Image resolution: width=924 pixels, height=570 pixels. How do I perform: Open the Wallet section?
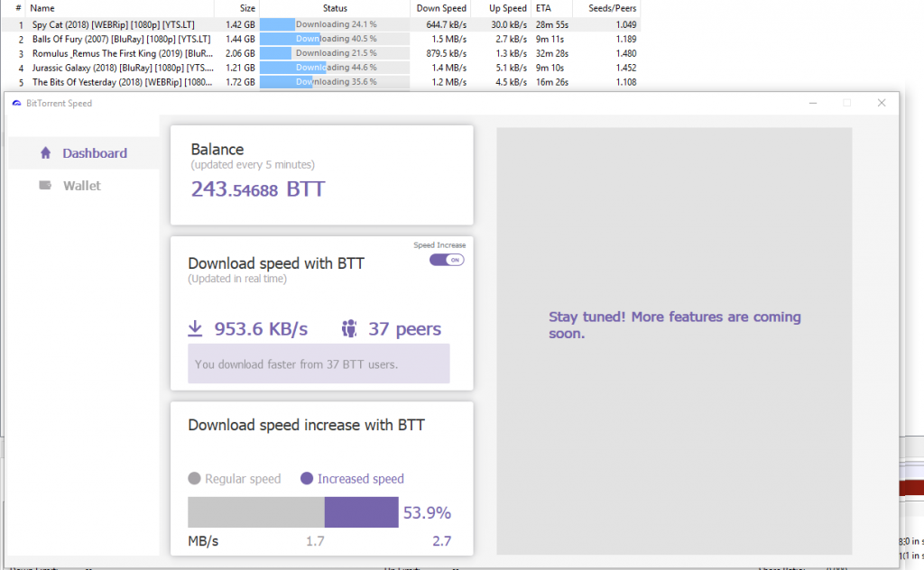[x=84, y=186]
